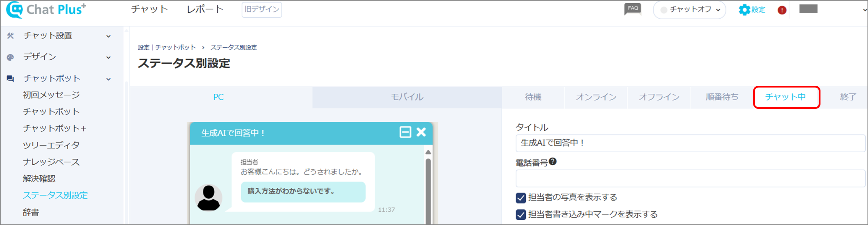Click the チャットボット breadcrumb link
868x225 pixels.
[x=175, y=48]
